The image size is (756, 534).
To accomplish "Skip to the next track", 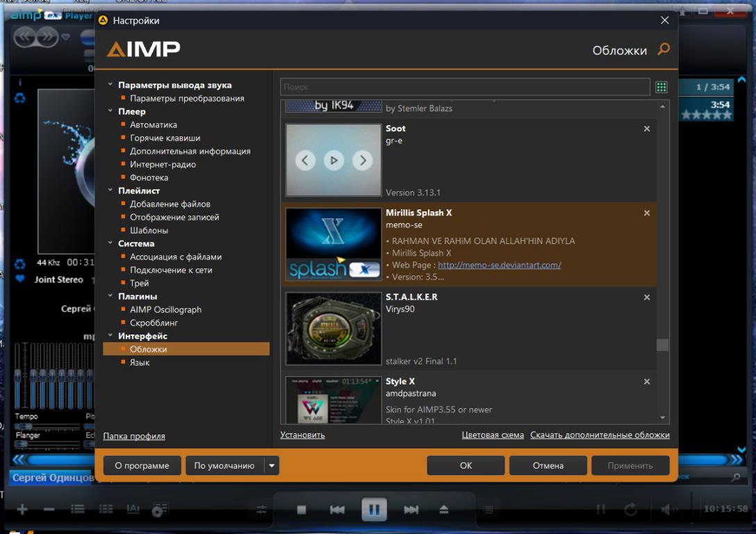I will coord(411,510).
